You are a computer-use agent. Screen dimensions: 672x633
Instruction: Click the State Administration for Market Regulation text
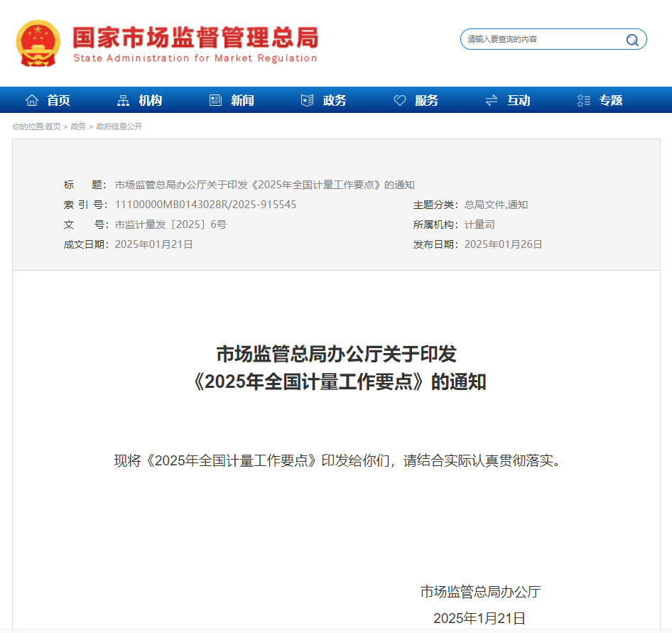(x=195, y=58)
